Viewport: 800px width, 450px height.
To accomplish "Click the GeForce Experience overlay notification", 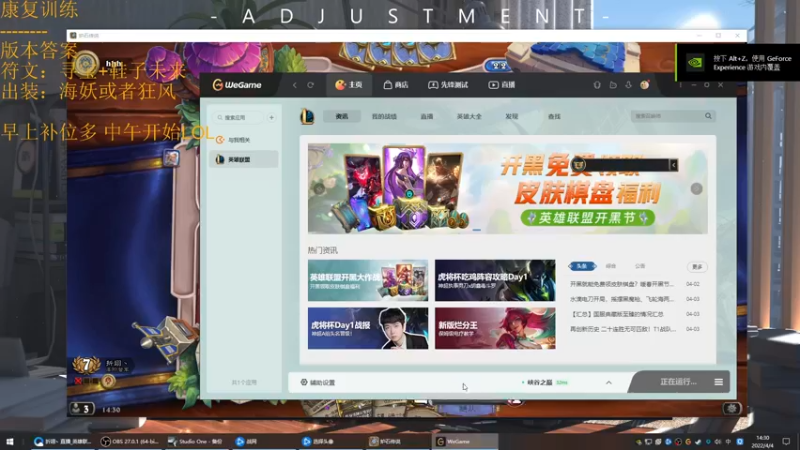I will coord(738,63).
